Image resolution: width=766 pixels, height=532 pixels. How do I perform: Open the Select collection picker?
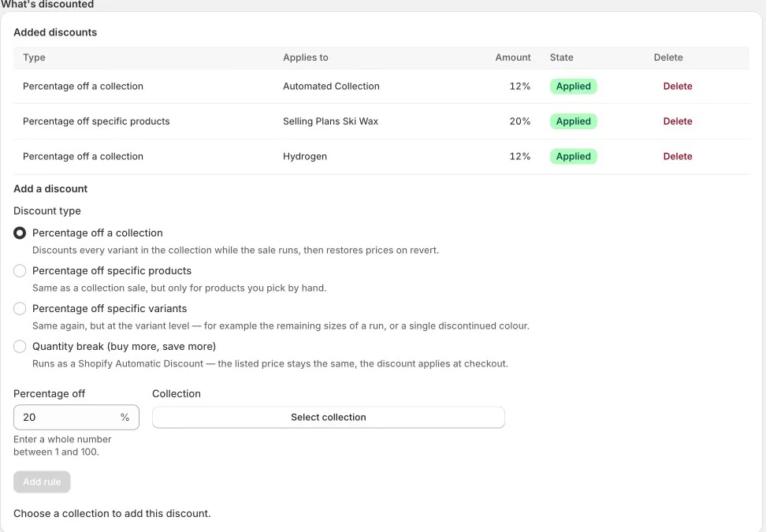pyautogui.click(x=329, y=417)
